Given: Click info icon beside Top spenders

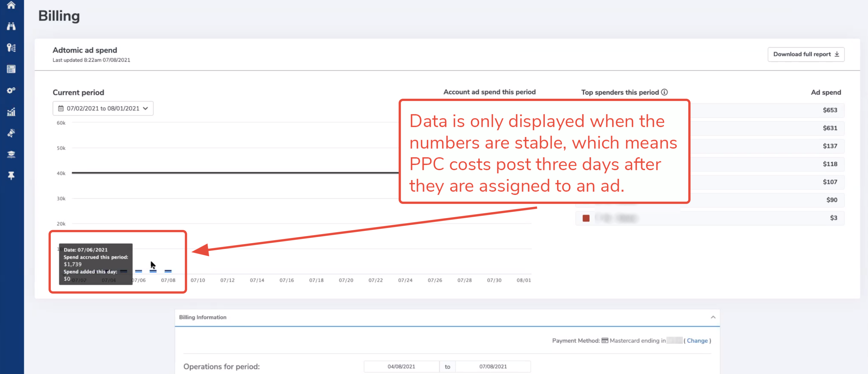Looking at the screenshot, I should 665,92.
